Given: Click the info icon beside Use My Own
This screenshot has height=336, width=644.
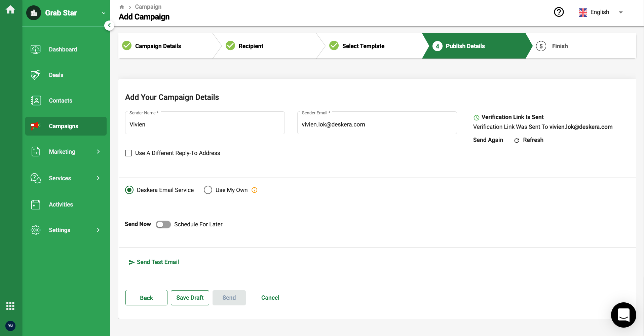Looking at the screenshot, I should (255, 190).
